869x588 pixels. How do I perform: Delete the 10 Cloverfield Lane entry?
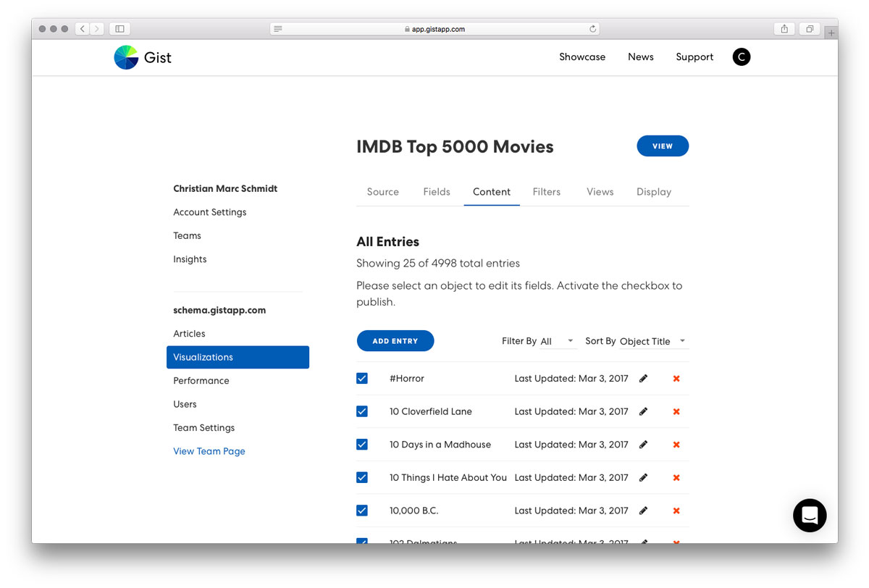pyautogui.click(x=676, y=411)
